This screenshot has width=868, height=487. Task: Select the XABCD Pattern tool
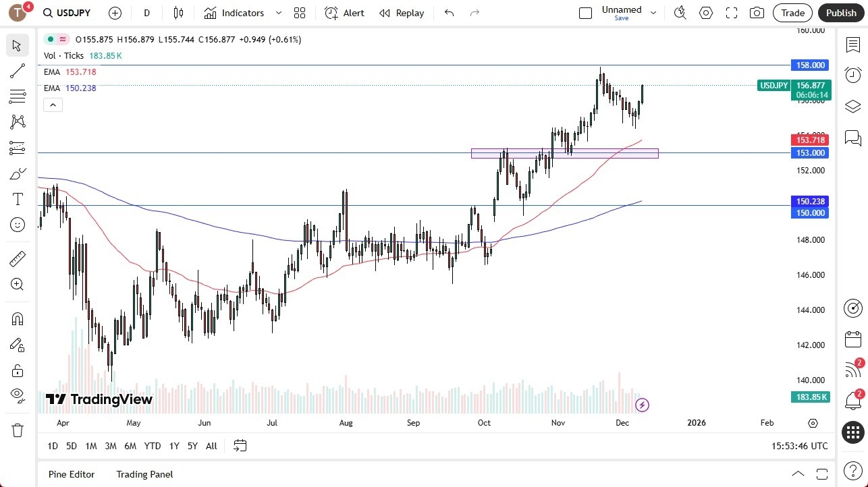(17, 121)
